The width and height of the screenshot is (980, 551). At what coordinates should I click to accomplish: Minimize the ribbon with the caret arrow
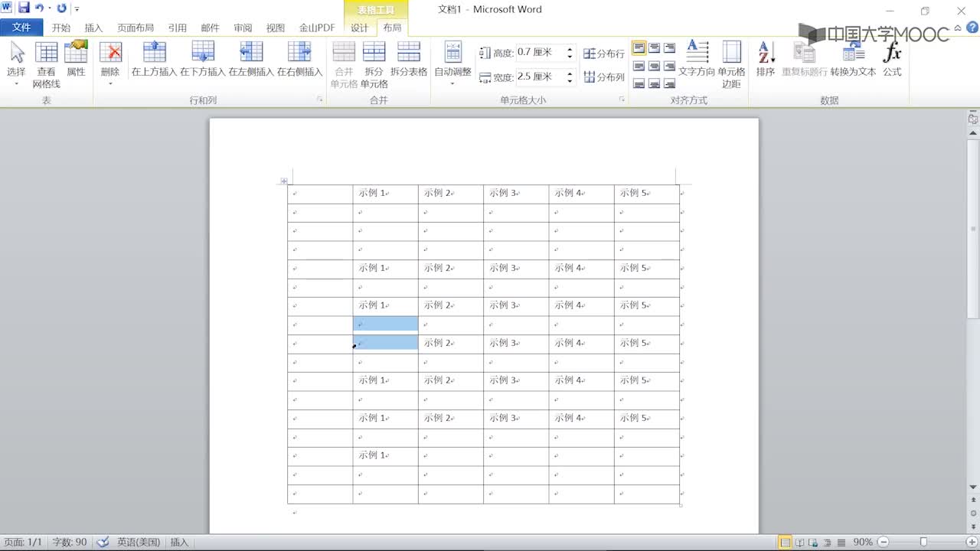coord(959,28)
